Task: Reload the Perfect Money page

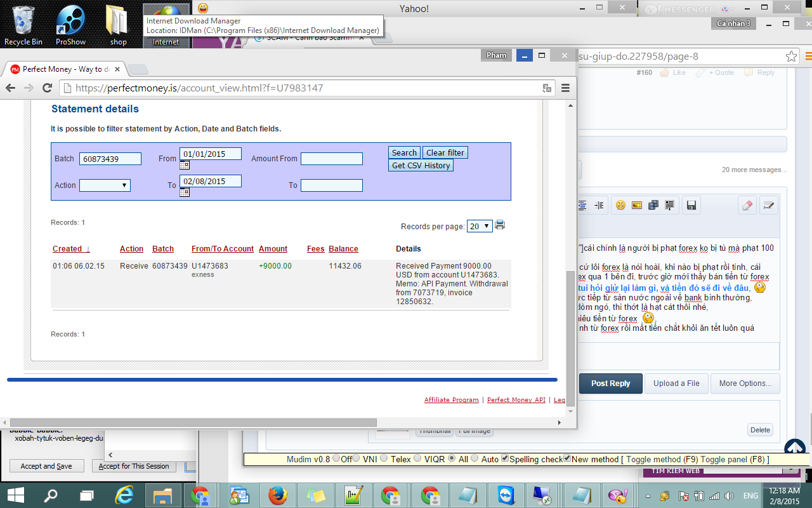Action: pyautogui.click(x=48, y=88)
